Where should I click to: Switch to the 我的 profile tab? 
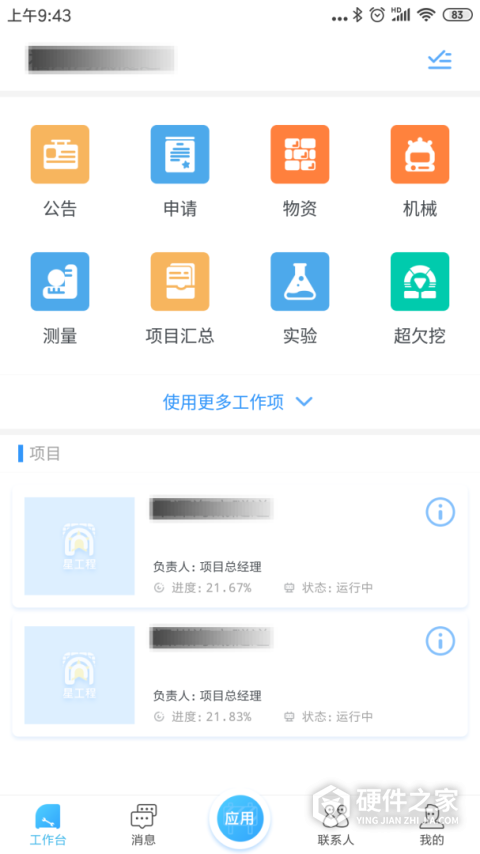click(x=432, y=825)
